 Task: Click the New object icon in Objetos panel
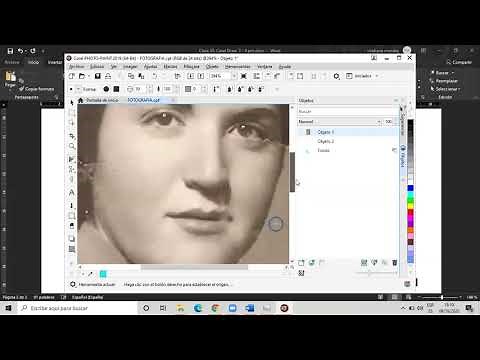(301, 263)
